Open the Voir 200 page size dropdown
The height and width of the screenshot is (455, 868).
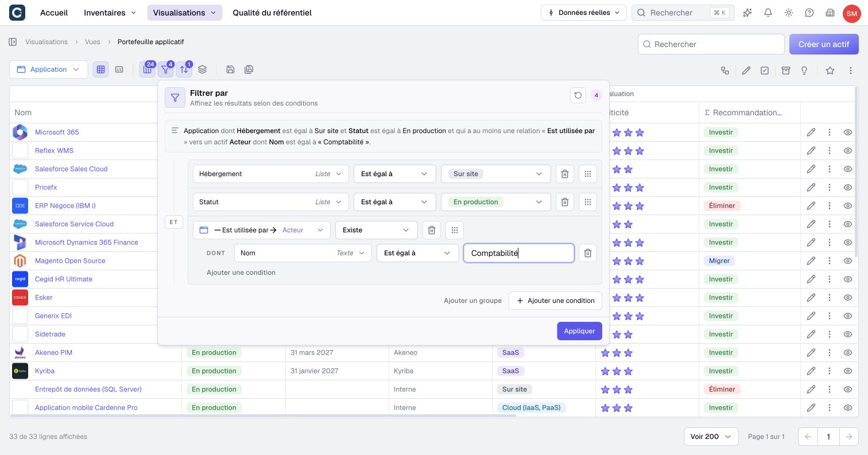click(711, 437)
